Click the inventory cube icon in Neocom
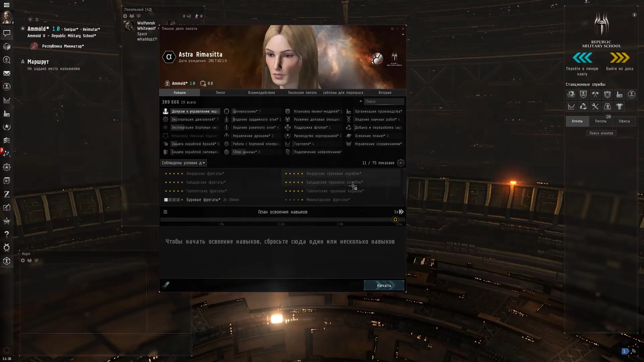This screenshot has height=362, width=644. (x=7, y=47)
